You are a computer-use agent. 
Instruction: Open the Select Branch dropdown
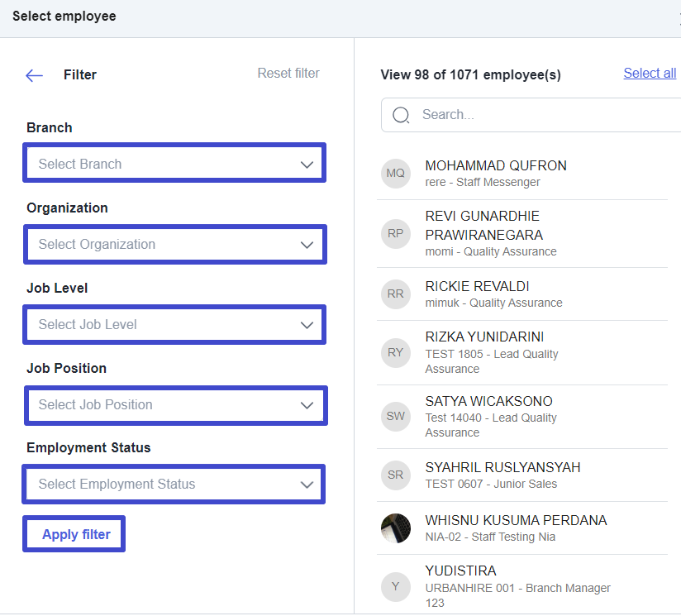tap(174, 164)
